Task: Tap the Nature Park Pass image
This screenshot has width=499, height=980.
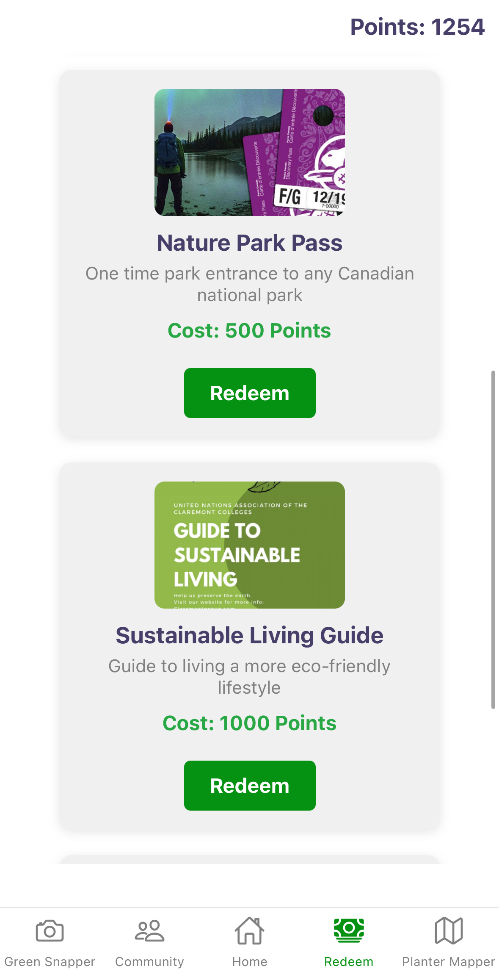Action: 250,152
